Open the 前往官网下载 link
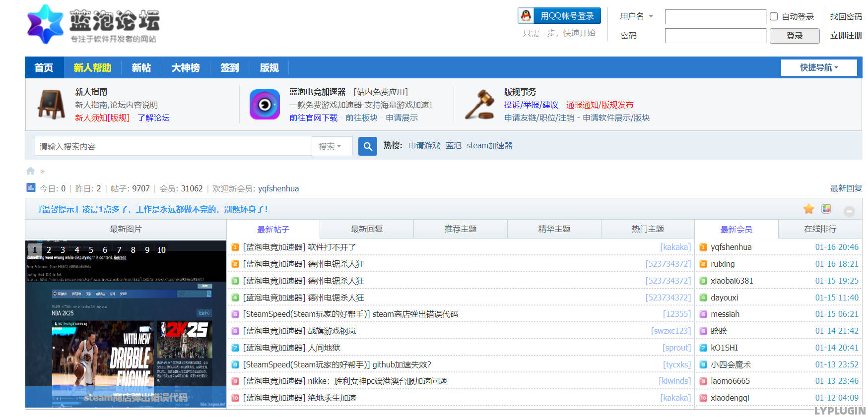Viewport: 868px width, 417px height. tap(314, 118)
